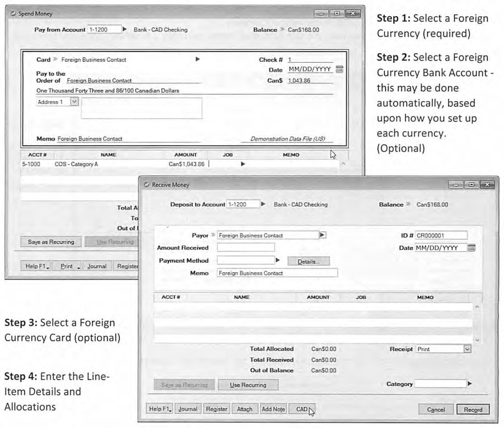The image size is (504, 428).
Task: Click 5-1000 account cell in Spend Money
Action: [31, 164]
